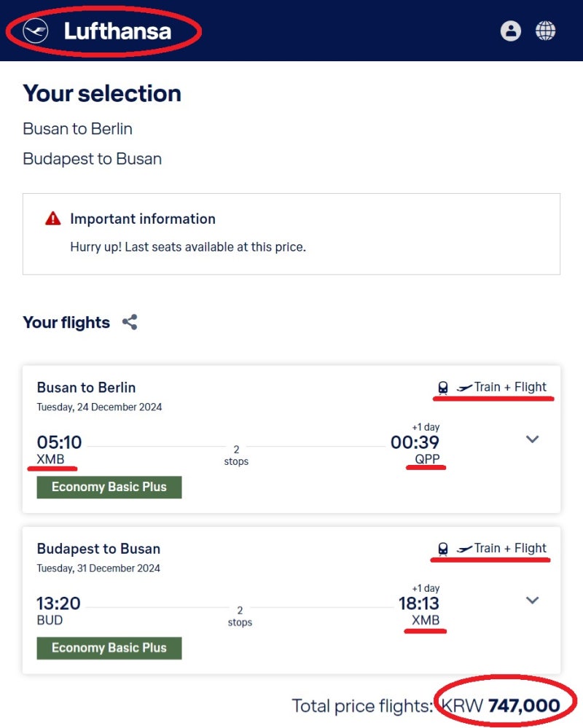Click airplane icon on Busan to Berlin card
The image size is (583, 728).
coord(465,387)
